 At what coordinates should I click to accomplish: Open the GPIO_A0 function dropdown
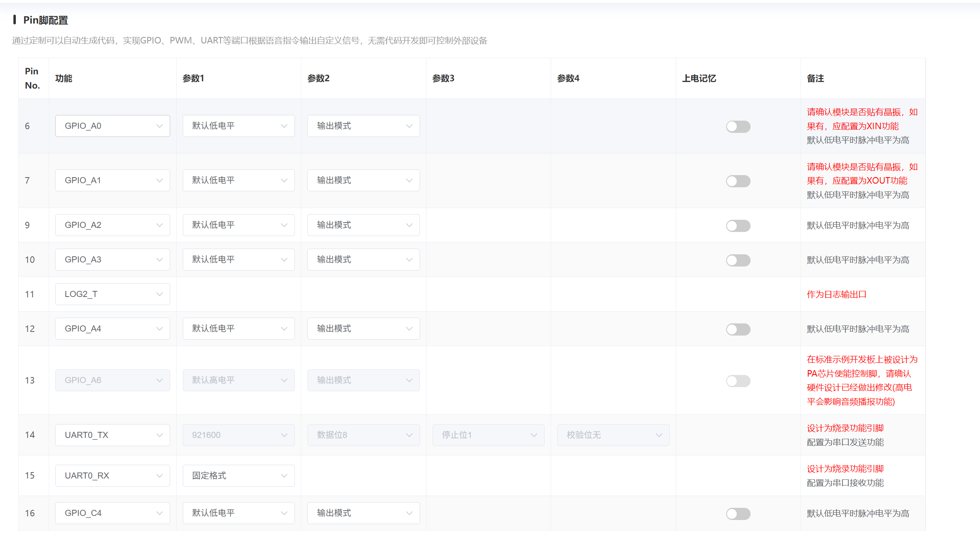[112, 126]
